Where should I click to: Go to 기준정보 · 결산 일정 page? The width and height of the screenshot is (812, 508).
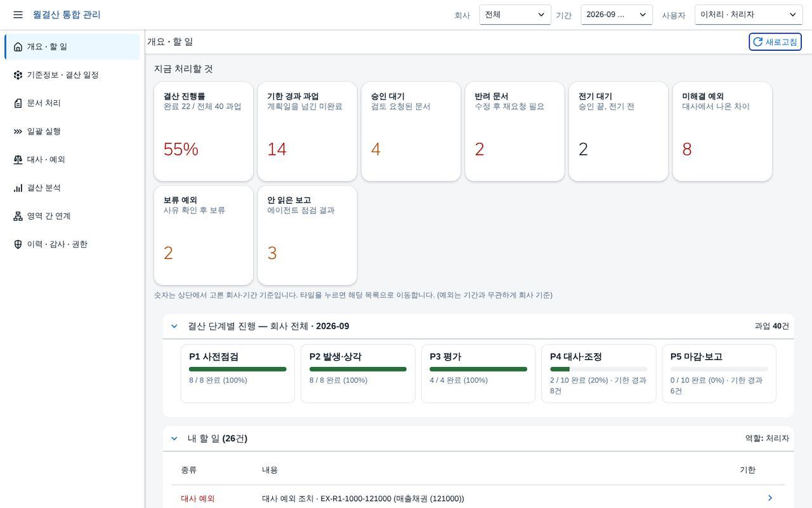click(72, 75)
